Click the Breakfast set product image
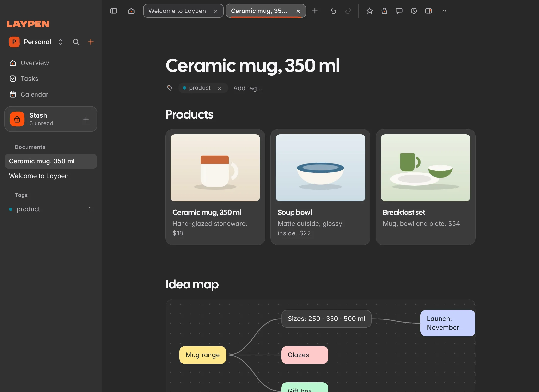The height and width of the screenshot is (392, 539). [x=426, y=168]
